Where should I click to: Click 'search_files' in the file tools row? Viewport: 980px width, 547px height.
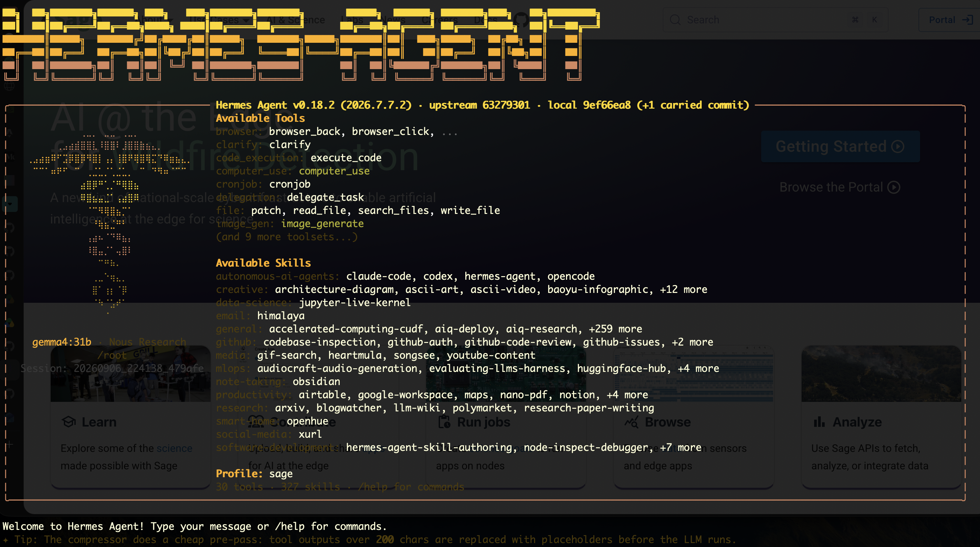point(393,210)
